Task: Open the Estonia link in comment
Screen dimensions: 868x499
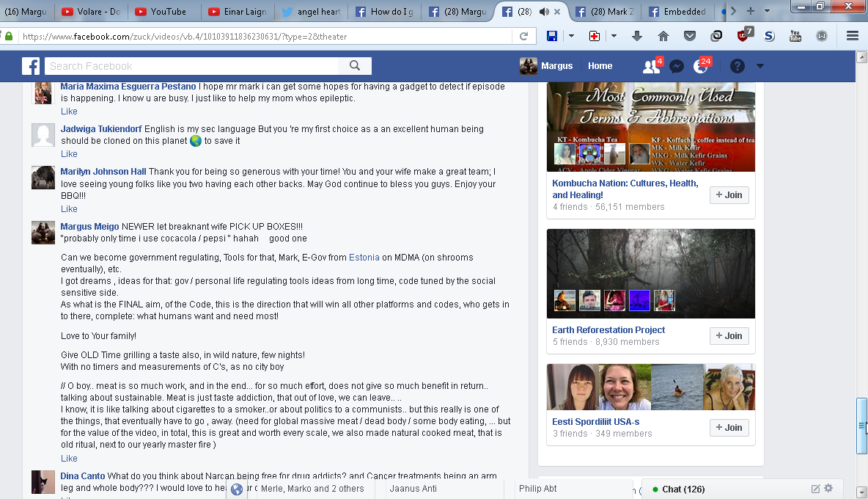Action: coord(364,258)
